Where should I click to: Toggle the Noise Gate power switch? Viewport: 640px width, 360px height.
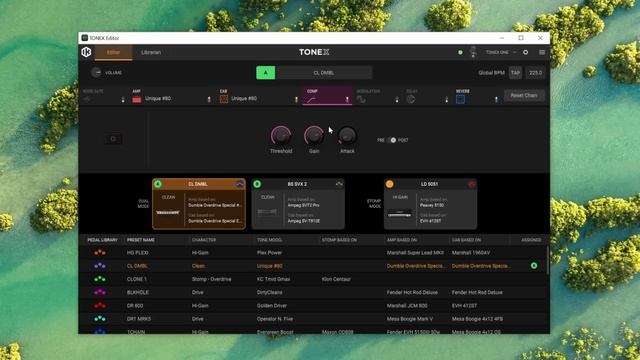coord(123,99)
